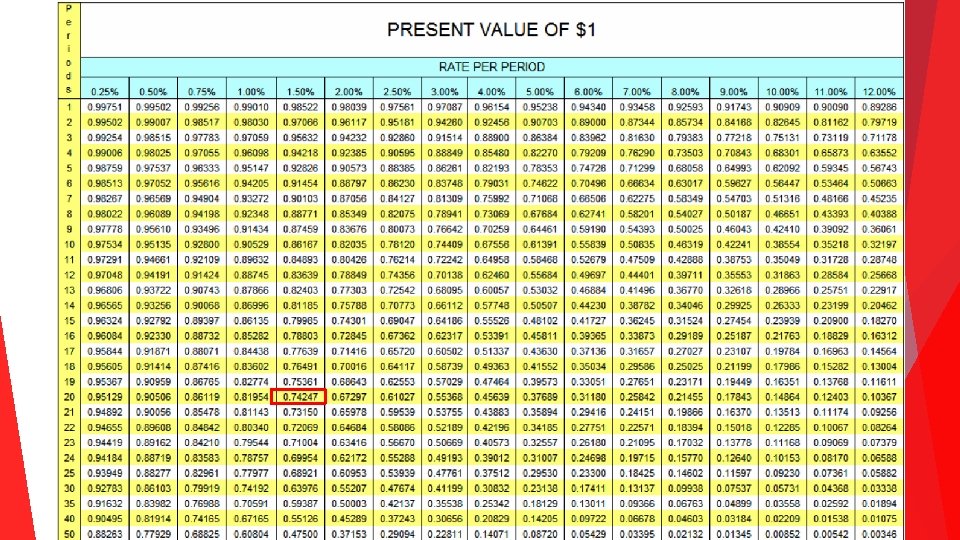Image resolution: width=960 pixels, height=540 pixels.
Task: Select 0.99751 in period 1 under 0.25%
Action: (x=104, y=107)
